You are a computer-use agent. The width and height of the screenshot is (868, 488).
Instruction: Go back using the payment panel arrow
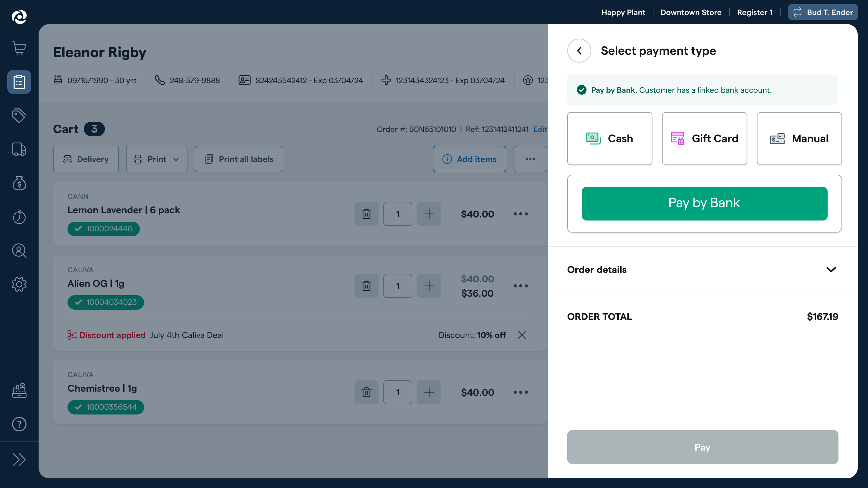tap(579, 51)
